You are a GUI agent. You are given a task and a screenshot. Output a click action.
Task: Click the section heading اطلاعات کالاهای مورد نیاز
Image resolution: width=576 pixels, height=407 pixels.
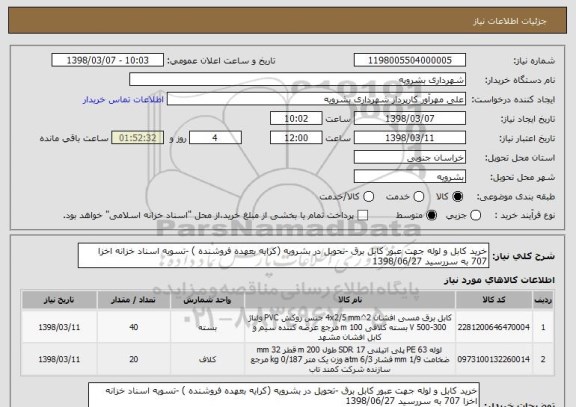tap(499, 280)
